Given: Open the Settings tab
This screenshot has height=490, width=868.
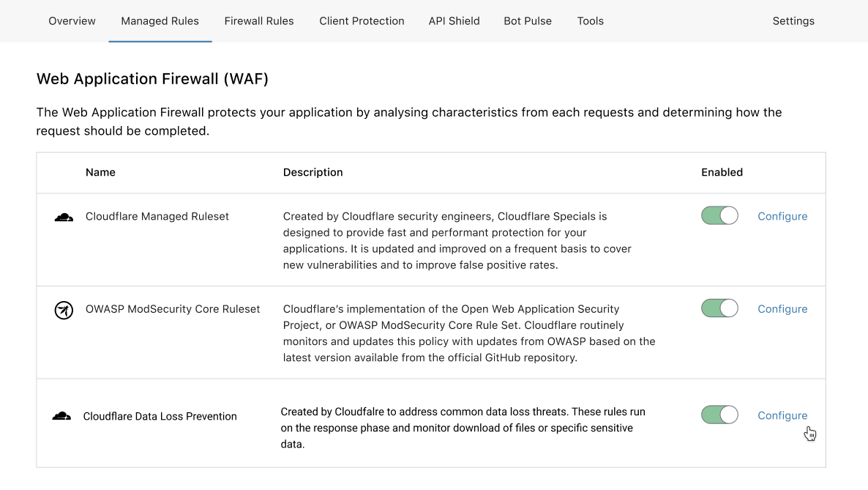Looking at the screenshot, I should click(793, 21).
